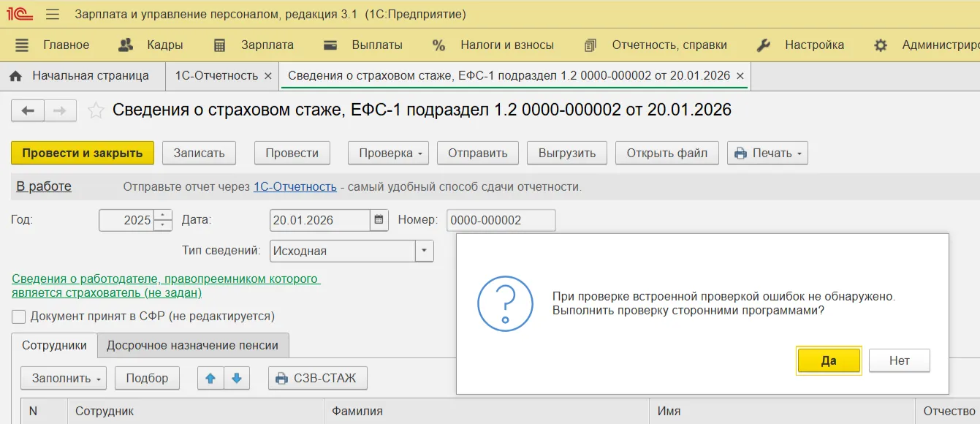Image resolution: width=980 pixels, height=424 pixels.
Task: Increase the Год value with up stepper
Action: pyautogui.click(x=163, y=215)
